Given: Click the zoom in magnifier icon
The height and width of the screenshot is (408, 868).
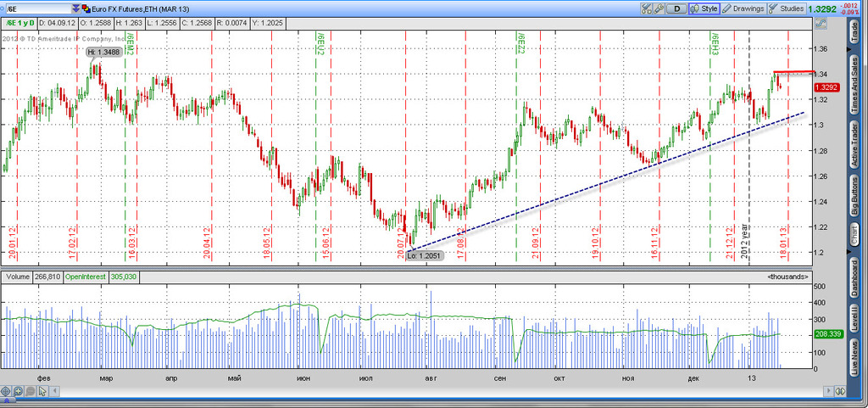Looking at the screenshot, I should tap(19, 391).
